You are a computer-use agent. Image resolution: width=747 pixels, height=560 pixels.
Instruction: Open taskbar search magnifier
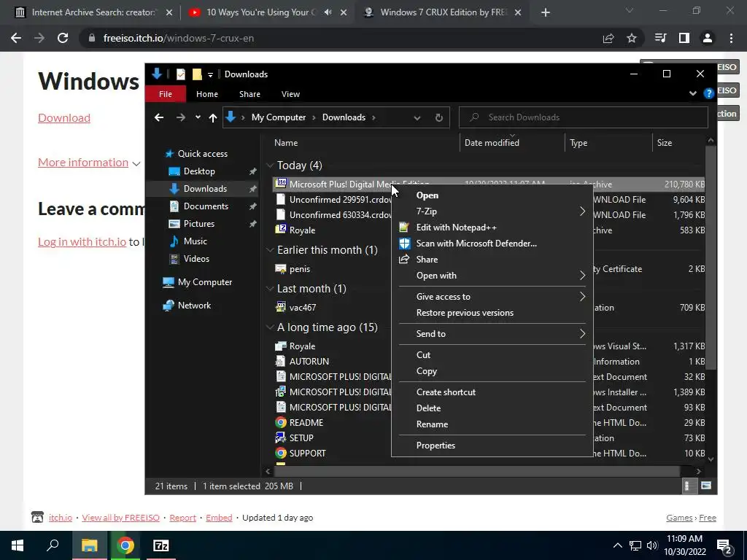53,545
